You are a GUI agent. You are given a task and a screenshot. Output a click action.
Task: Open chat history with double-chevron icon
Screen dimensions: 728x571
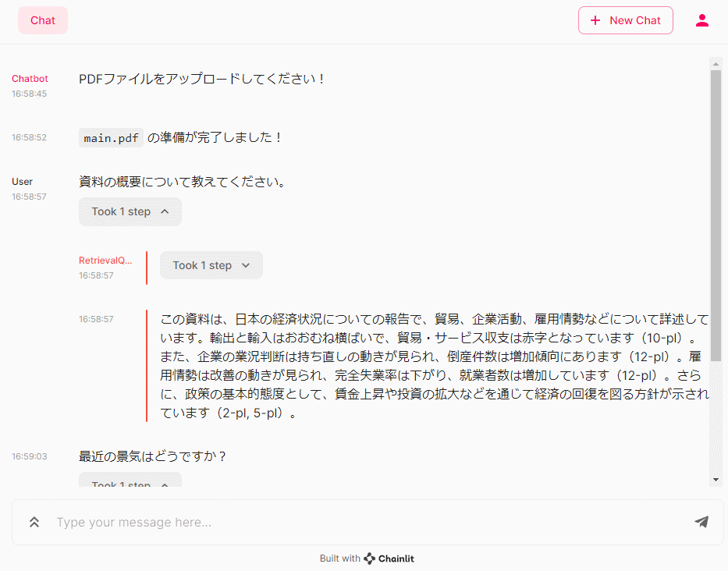point(34,522)
